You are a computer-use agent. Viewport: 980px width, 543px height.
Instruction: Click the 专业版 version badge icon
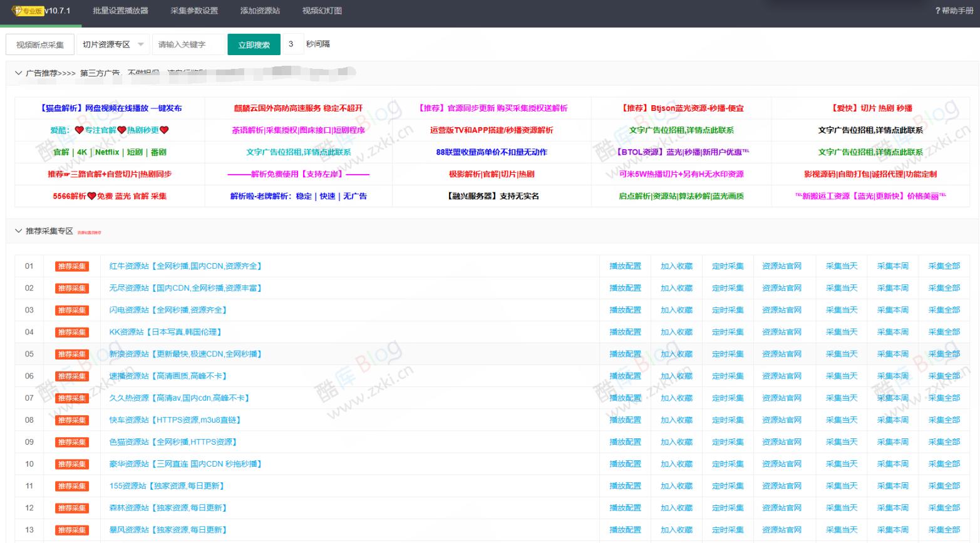click(x=26, y=11)
